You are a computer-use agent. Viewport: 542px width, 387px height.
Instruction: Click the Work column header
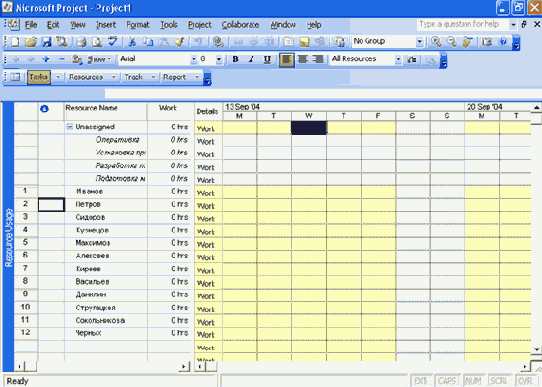point(169,111)
